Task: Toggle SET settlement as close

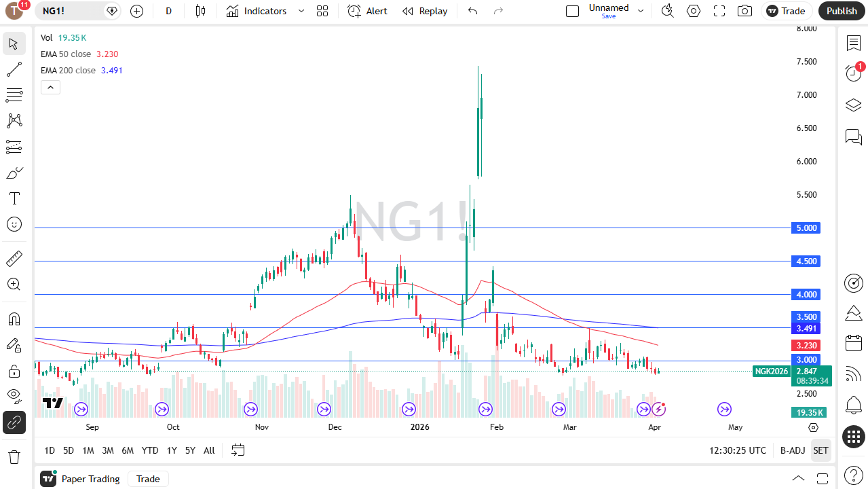Action: [x=821, y=450]
